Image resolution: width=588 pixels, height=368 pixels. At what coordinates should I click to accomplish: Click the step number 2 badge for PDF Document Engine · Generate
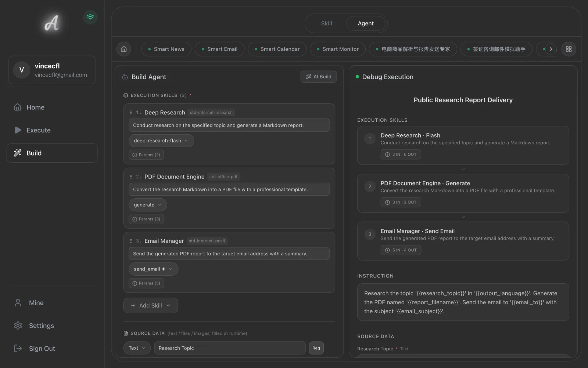[x=370, y=187]
